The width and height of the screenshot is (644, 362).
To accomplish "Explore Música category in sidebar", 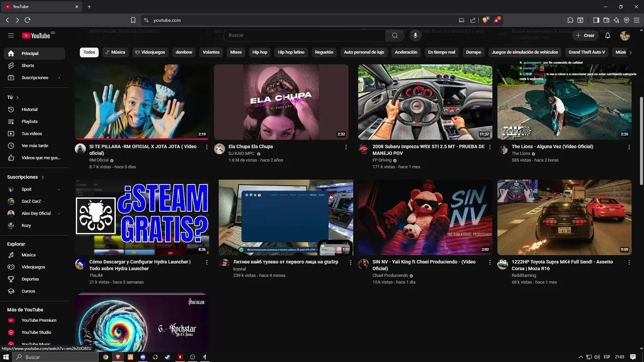I will point(34,255).
